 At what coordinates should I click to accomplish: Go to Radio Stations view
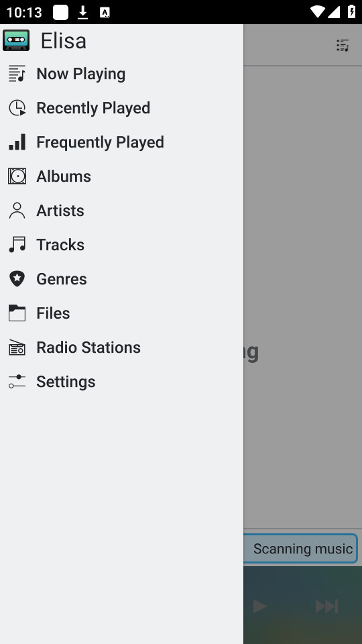tap(121, 347)
